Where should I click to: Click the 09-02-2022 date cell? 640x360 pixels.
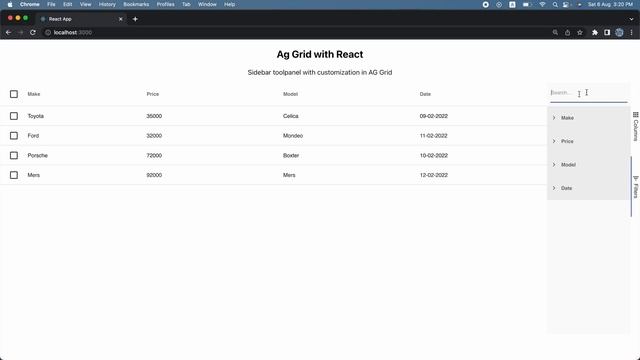(433, 116)
